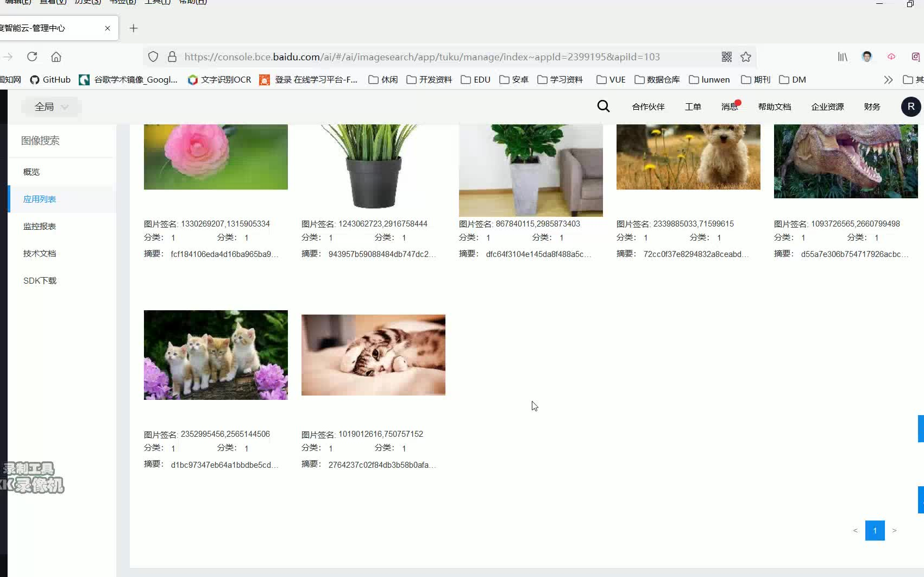Image resolution: width=924 pixels, height=577 pixels.
Task: Open the 文字识别OCR bookmark
Action: point(219,80)
